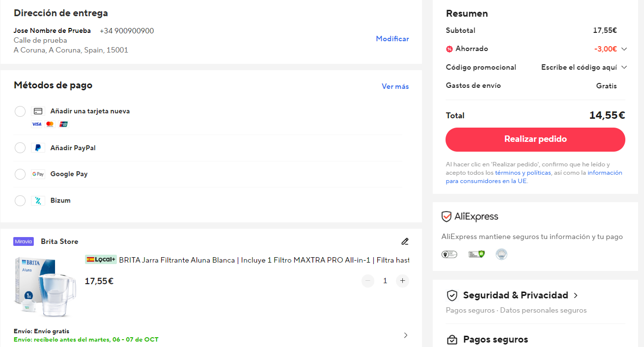Click Modificar to change delivery address

pyautogui.click(x=392, y=39)
